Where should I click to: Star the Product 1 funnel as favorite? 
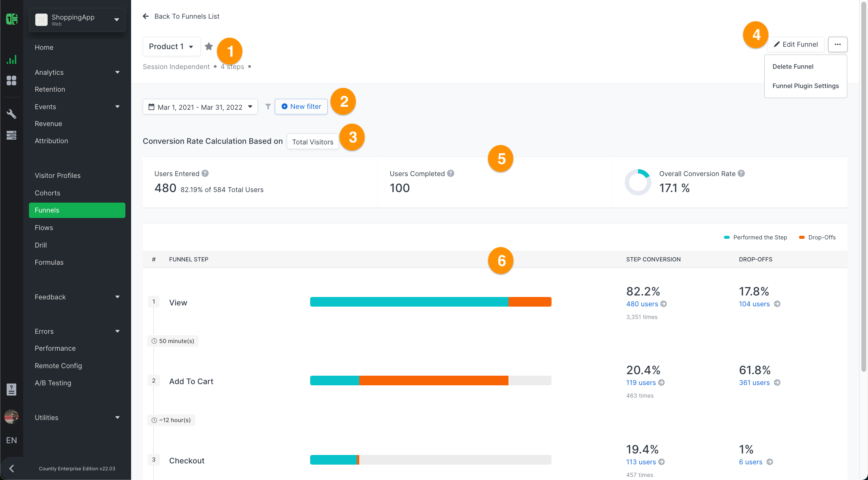209,46
